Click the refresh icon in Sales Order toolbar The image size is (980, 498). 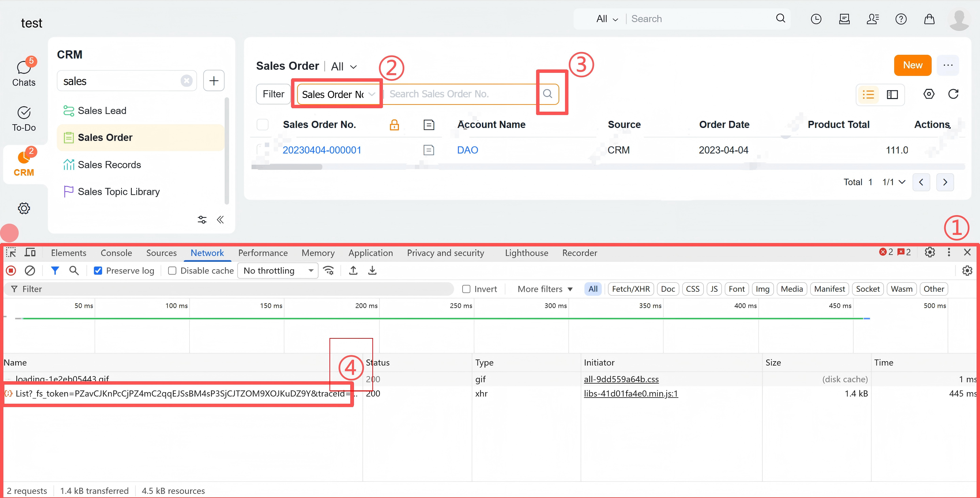click(x=953, y=94)
